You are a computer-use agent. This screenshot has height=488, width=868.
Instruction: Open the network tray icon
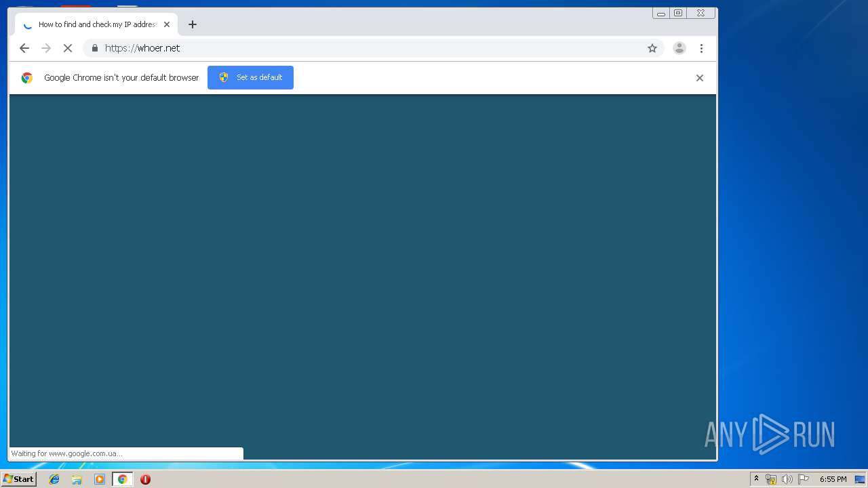click(771, 479)
